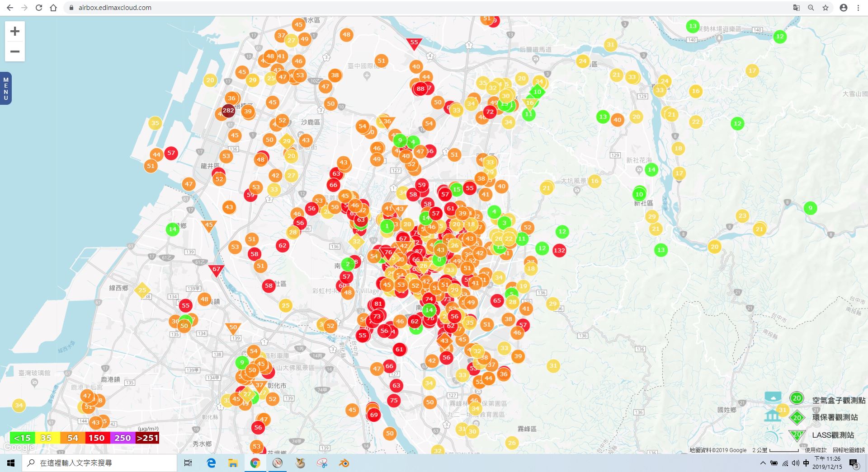The height and width of the screenshot is (472, 868).
Task: Select the yellow 17 marker near top right
Action: pos(752,70)
